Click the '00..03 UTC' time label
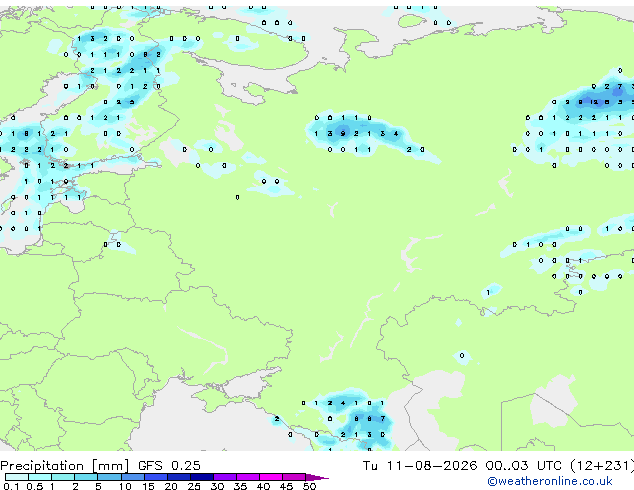 (524, 466)
